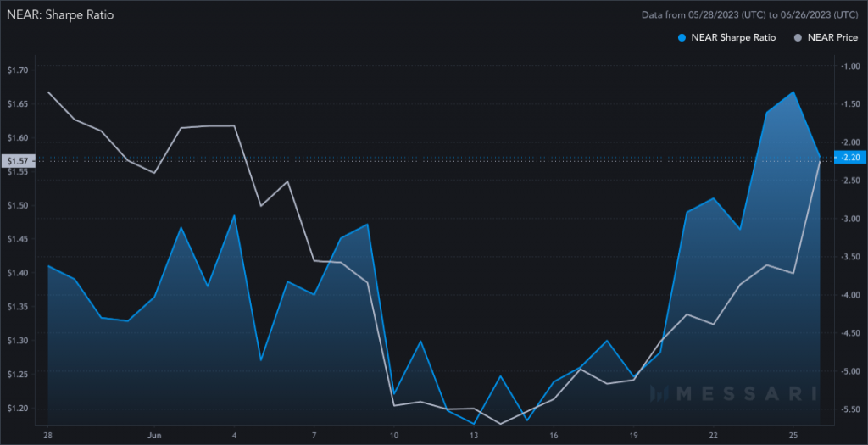The height and width of the screenshot is (445, 868).
Task: Toggle the NEAR Sharpe Ratio legend entry
Action: point(726,37)
